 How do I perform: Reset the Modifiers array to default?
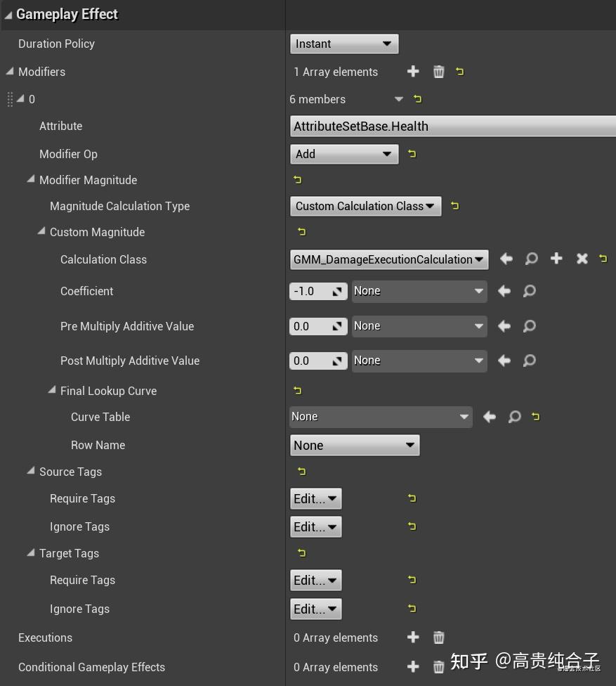460,71
